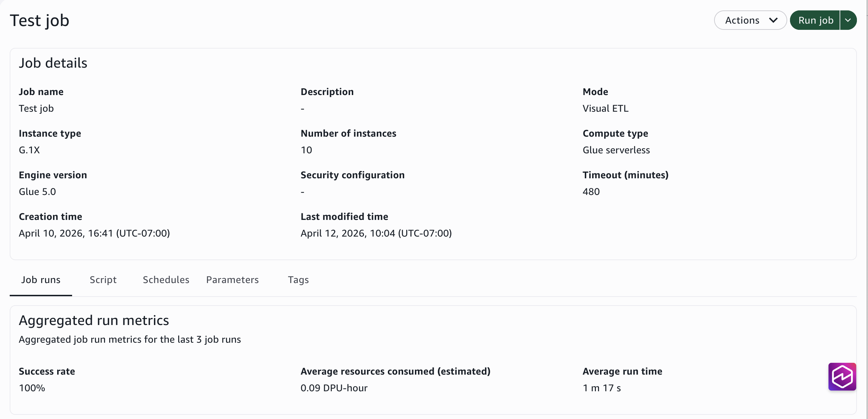This screenshot has height=419, width=868.
Task: Select the Job runs tab
Action: point(41,280)
